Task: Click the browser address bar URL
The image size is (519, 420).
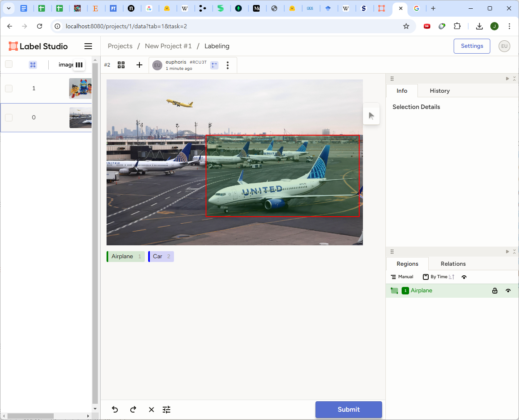Action: (x=126, y=26)
